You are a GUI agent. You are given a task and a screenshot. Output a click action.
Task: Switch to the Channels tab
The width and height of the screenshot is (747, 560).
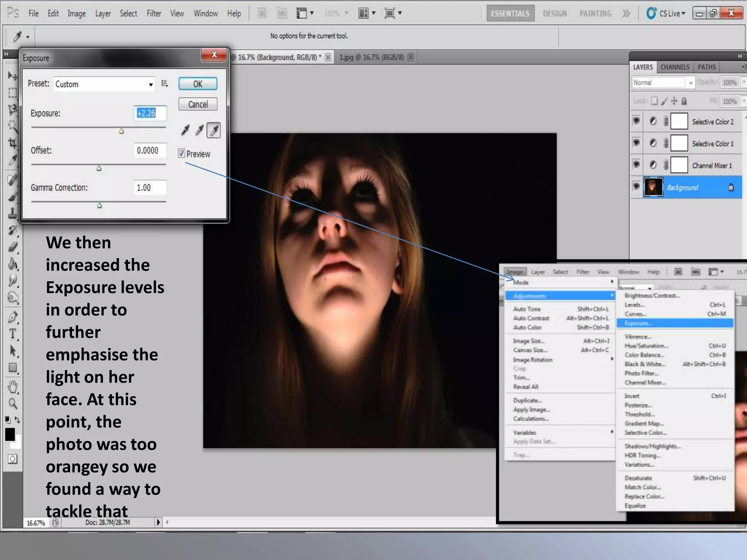click(x=675, y=67)
